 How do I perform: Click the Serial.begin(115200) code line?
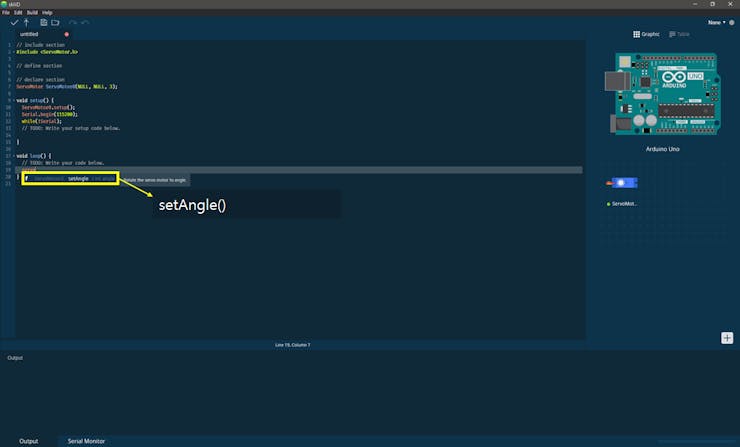tap(50, 114)
